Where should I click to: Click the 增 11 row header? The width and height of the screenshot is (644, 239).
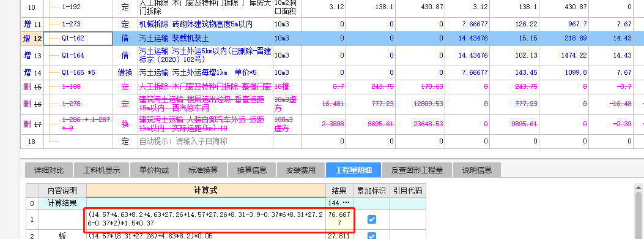click(x=32, y=25)
